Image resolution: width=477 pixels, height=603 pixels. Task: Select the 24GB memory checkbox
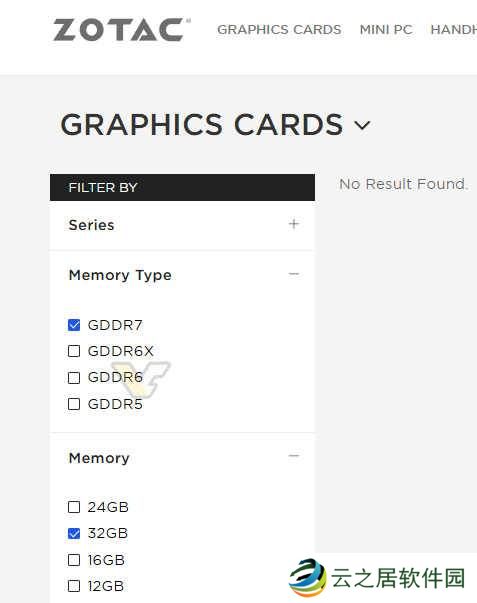74,507
